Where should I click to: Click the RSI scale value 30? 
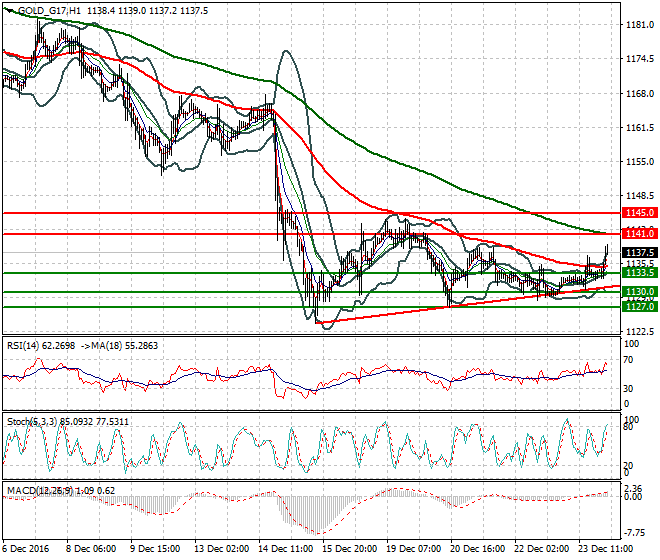[628, 389]
